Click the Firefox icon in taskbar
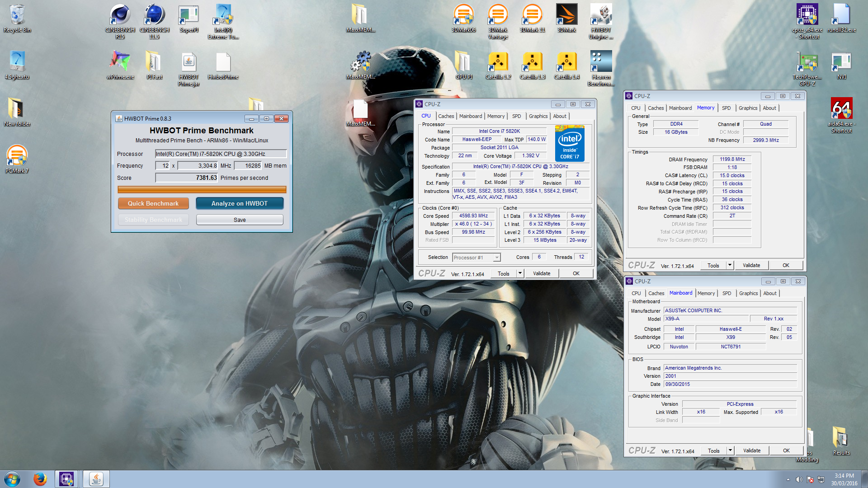 click(40, 479)
